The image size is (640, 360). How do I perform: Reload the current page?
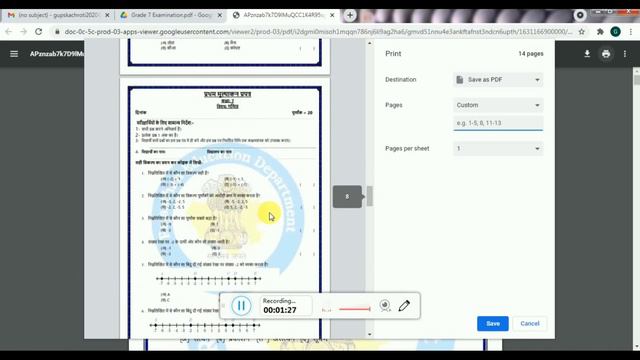tap(38, 31)
